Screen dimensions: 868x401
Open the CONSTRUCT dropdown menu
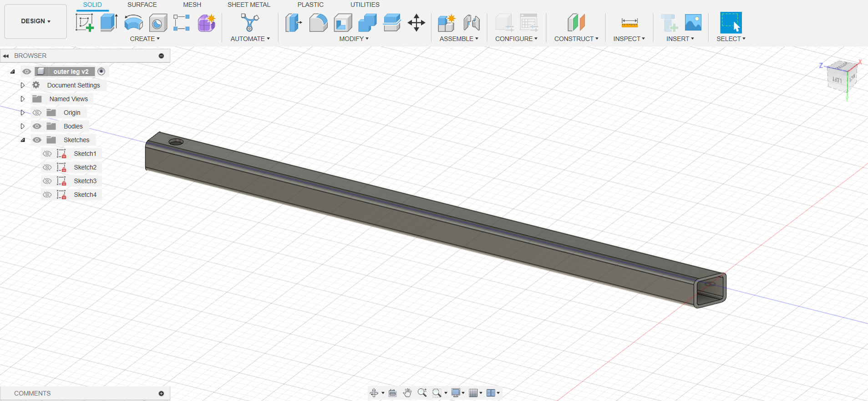pos(576,39)
